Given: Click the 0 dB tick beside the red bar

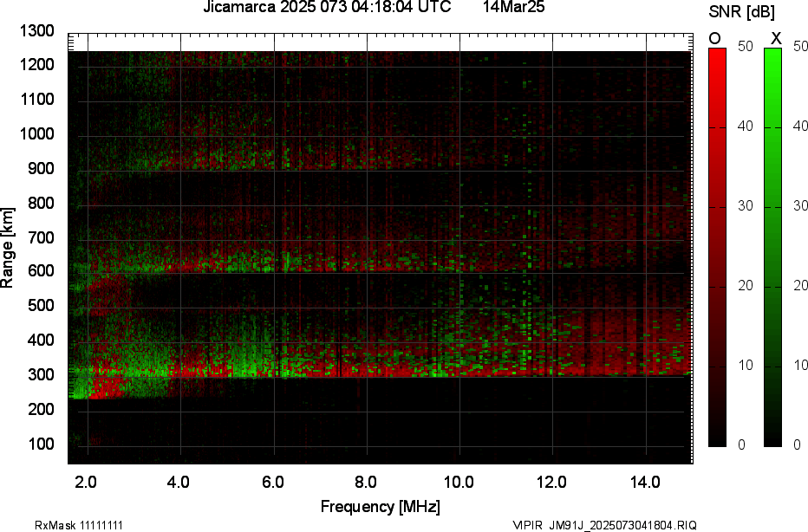Looking at the screenshot, I should pos(741,444).
